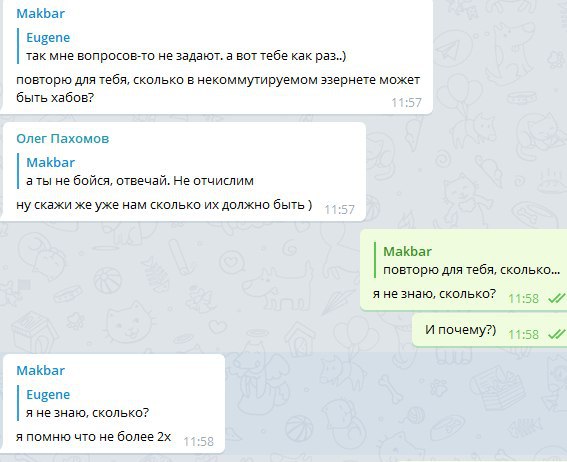The width and height of the screenshot is (567, 462).
Task: Click outgoing text 'я не знаю, сколько?'
Action: click(x=434, y=294)
